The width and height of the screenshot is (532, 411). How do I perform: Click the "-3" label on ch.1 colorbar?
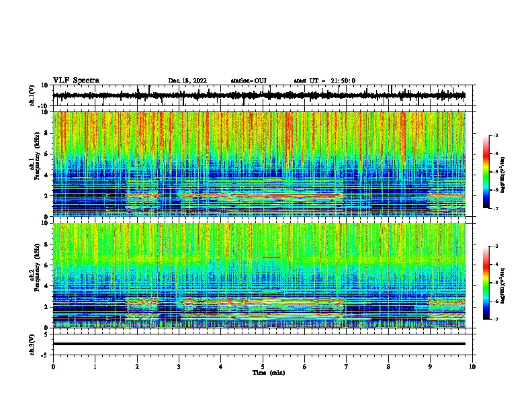tap(495, 136)
